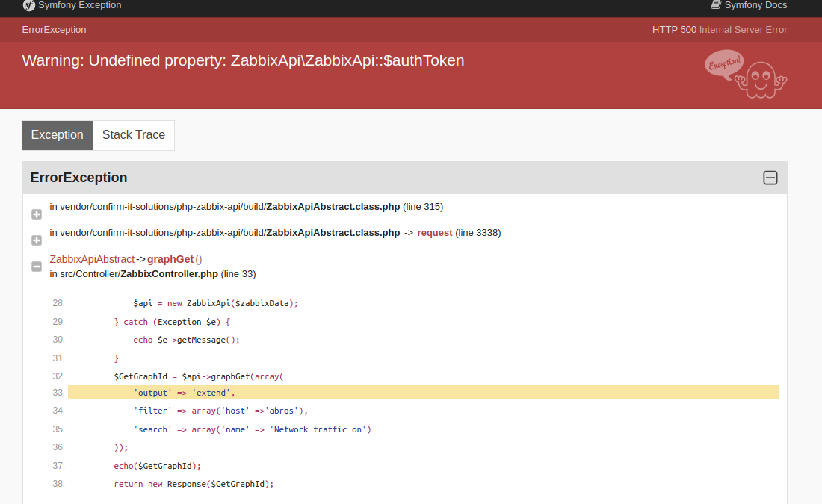
Task: Click the red request method name
Action: [x=434, y=233]
